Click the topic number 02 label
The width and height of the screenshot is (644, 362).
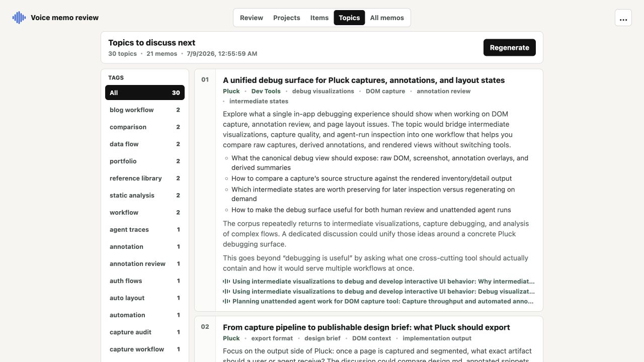click(x=205, y=326)
